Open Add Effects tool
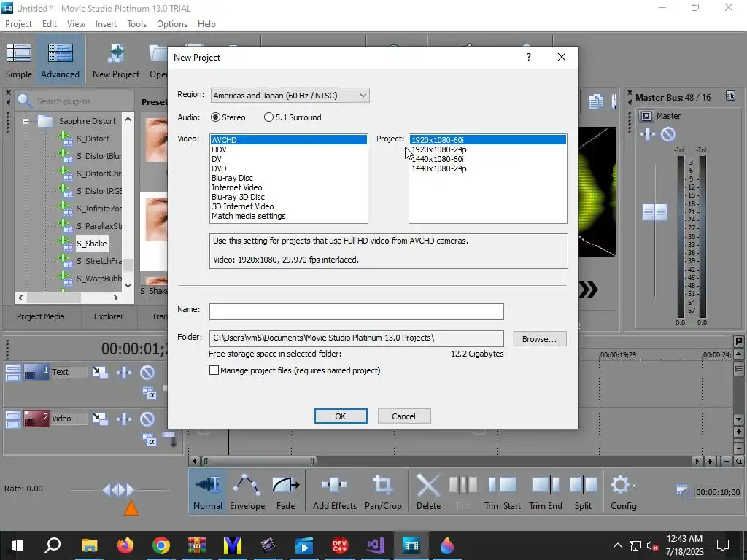This screenshot has height=560, width=747. pos(334,493)
